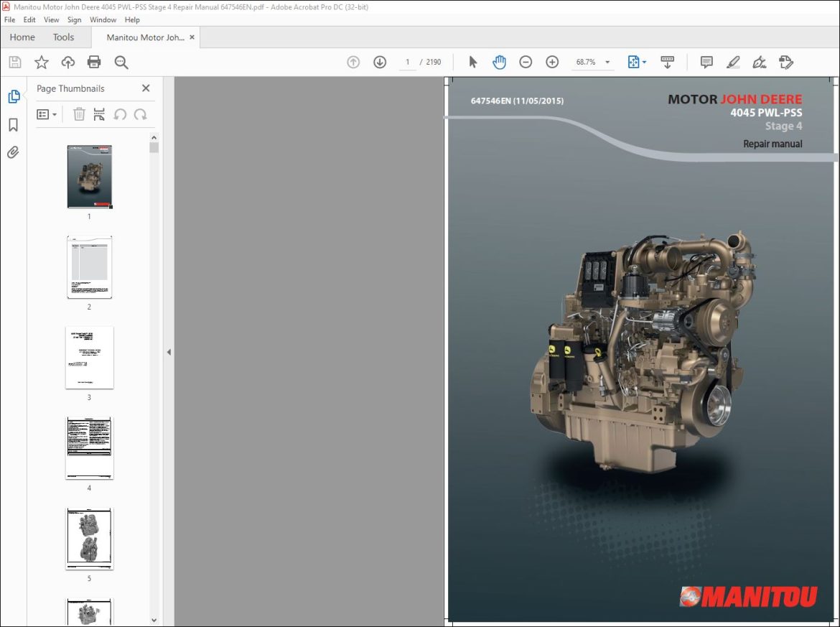The width and height of the screenshot is (840, 627).
Task: Rotate page clockwise
Action: 140,114
